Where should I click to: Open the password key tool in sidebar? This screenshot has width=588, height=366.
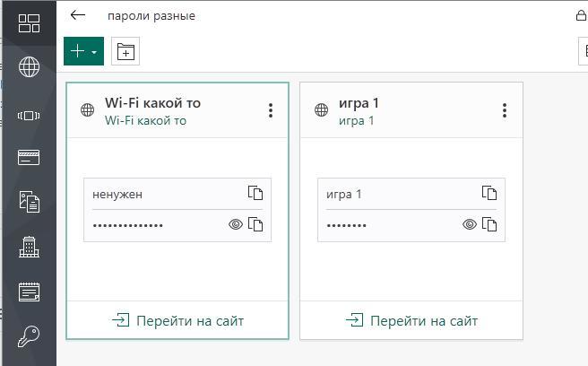coord(29,336)
